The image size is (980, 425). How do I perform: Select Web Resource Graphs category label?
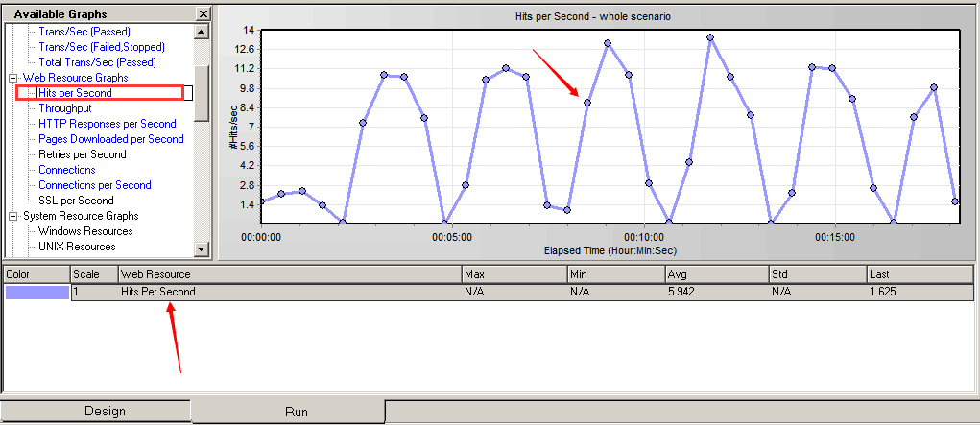point(75,78)
